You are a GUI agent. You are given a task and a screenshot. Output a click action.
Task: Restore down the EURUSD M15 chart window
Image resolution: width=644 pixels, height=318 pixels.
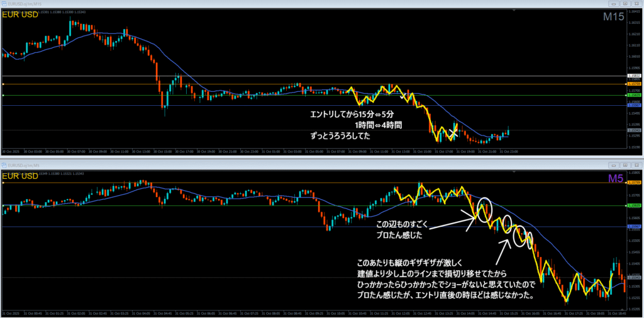pyautogui.click(x=625, y=3)
